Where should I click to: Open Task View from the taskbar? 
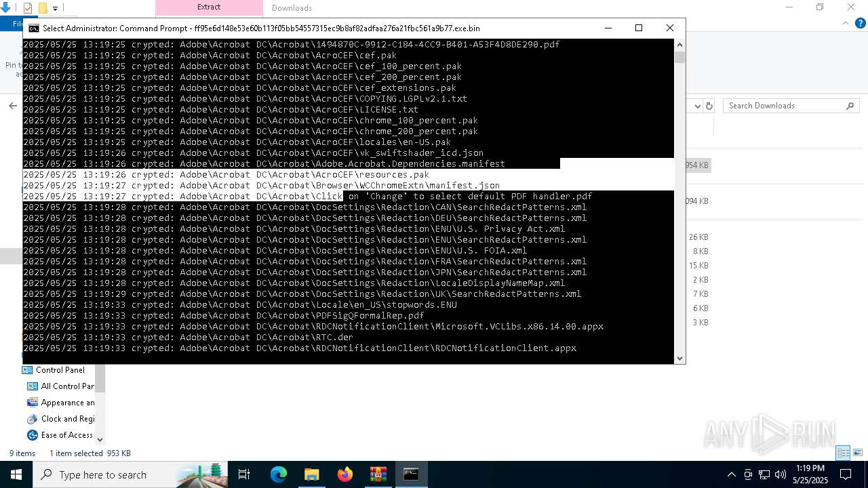tap(244, 474)
